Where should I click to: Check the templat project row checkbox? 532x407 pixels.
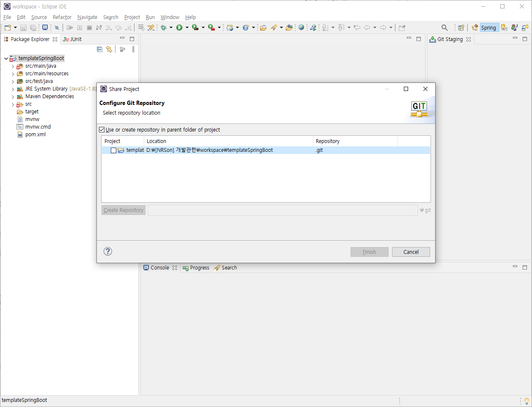pyautogui.click(x=113, y=150)
